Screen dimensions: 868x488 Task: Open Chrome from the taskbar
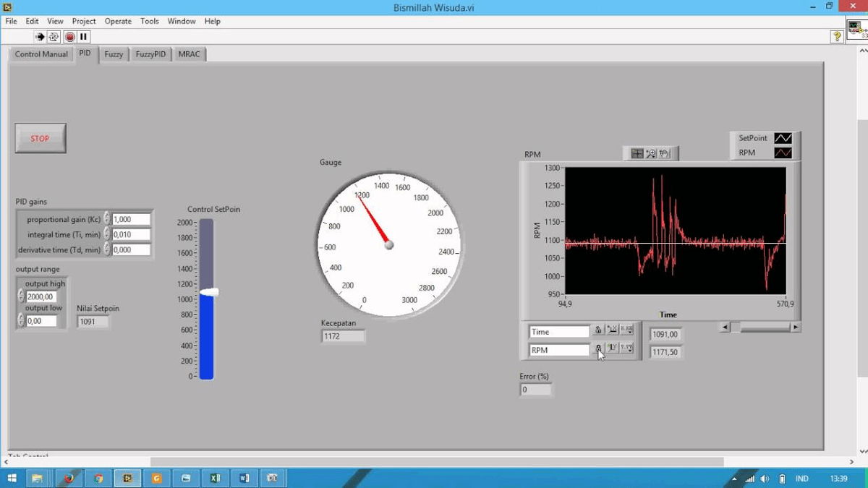98,478
